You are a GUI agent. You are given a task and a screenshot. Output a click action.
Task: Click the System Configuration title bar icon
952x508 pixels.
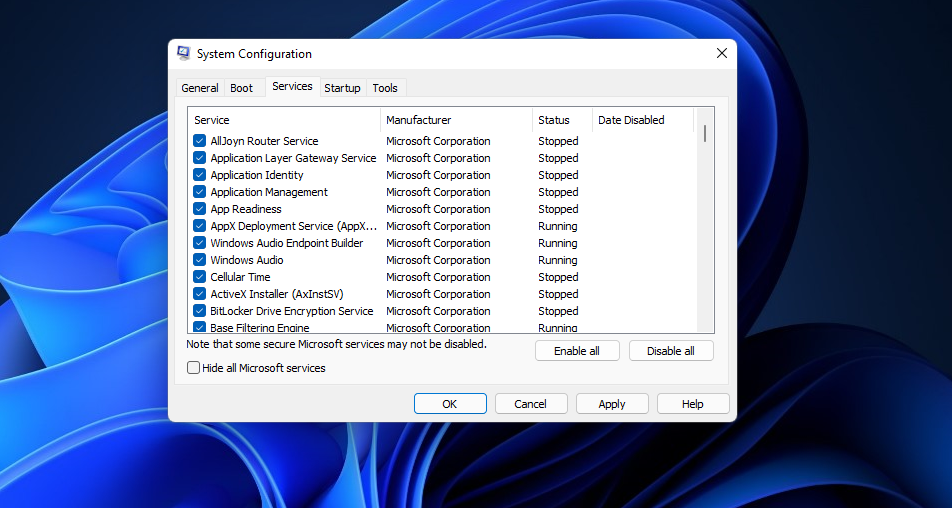pyautogui.click(x=183, y=53)
